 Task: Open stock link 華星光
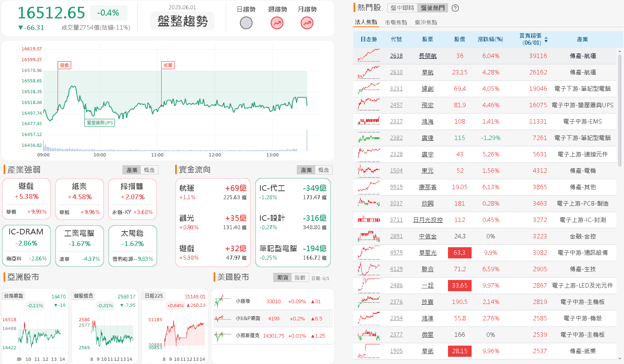pyautogui.click(x=428, y=253)
